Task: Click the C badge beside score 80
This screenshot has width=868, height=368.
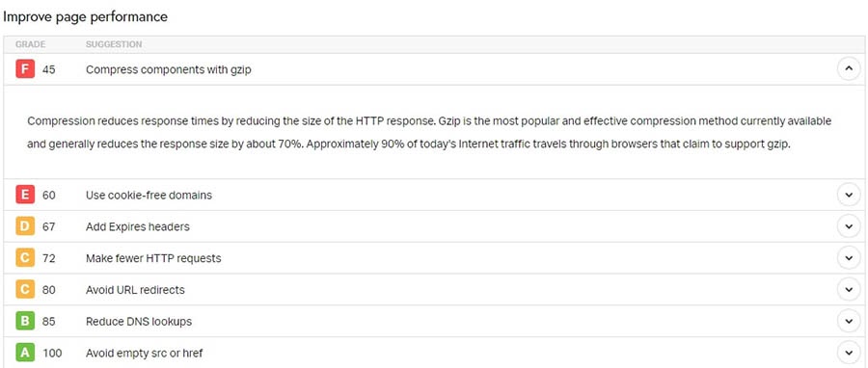Action: click(x=25, y=290)
